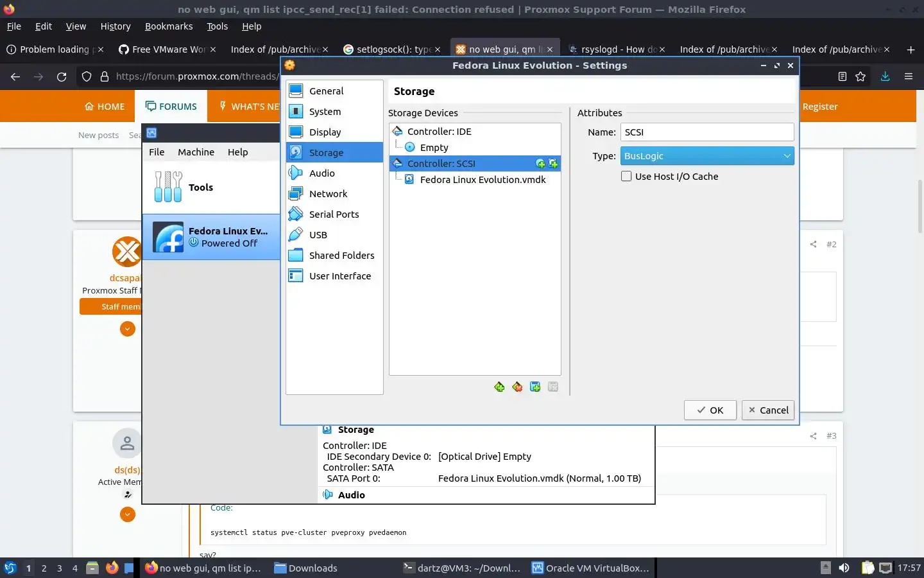Open dartz@VM3 terminal from taskbar
924x578 pixels.
pyautogui.click(x=462, y=568)
